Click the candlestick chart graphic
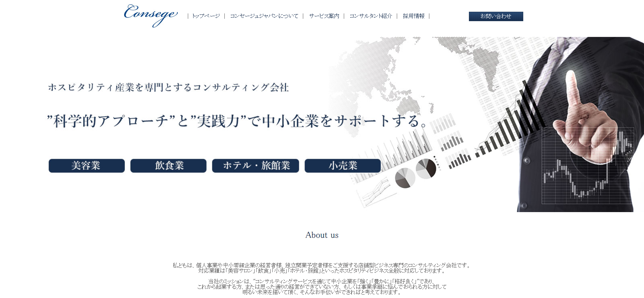The image size is (644, 298). (577, 181)
